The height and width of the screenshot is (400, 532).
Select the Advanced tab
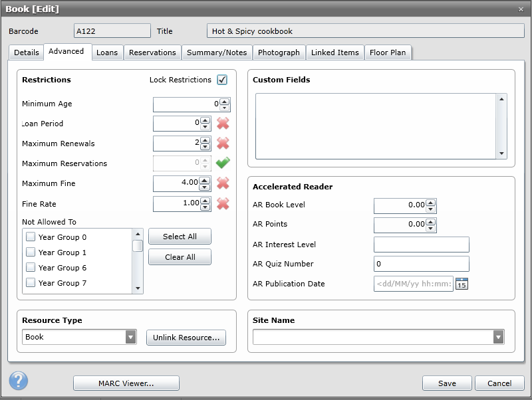tap(66, 51)
